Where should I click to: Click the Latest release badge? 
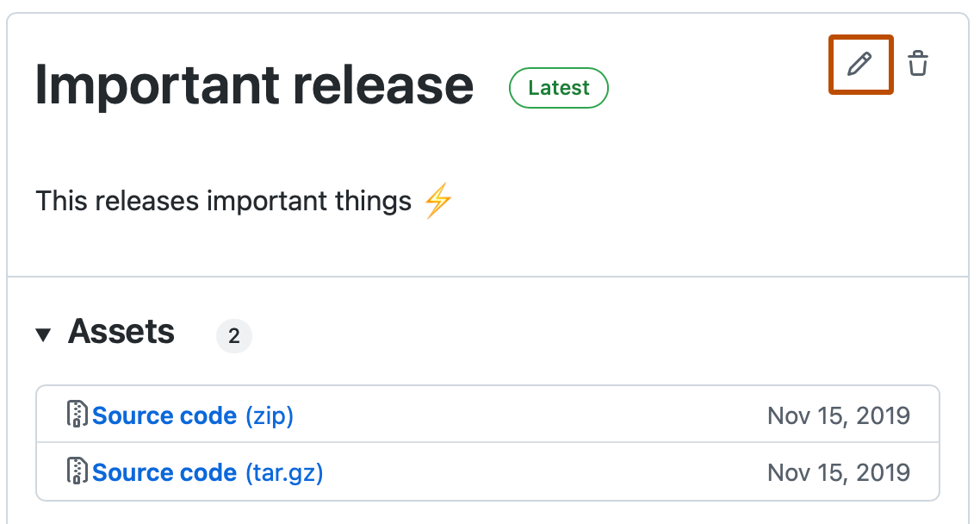[558, 87]
